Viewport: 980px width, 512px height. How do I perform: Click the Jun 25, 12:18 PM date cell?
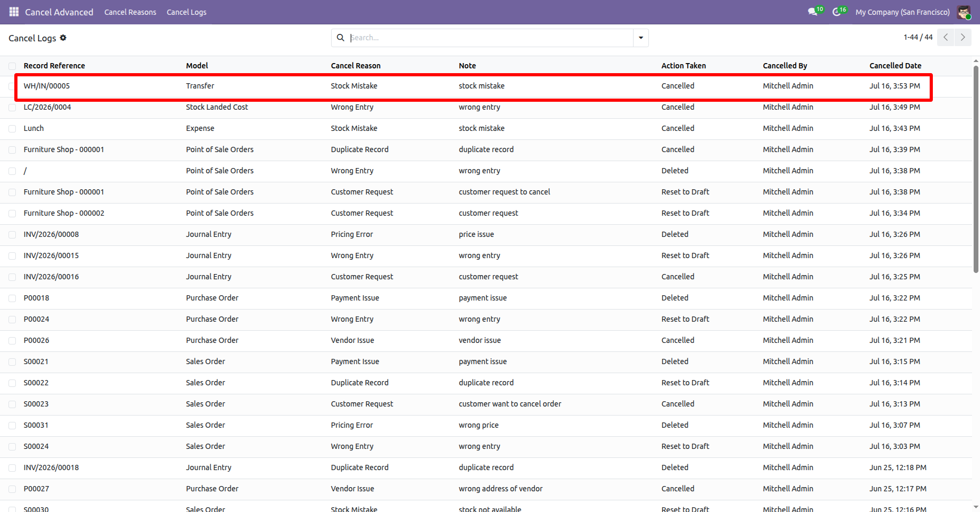[x=898, y=467]
